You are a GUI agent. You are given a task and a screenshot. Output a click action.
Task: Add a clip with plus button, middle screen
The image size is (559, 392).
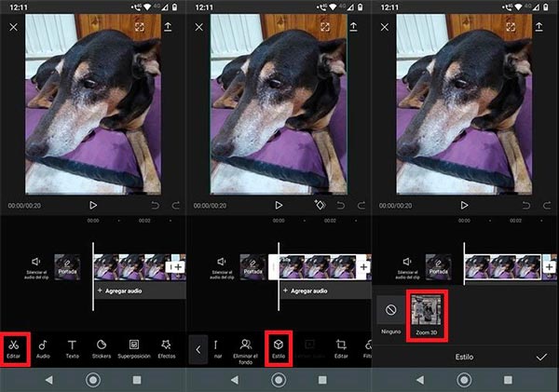(363, 267)
